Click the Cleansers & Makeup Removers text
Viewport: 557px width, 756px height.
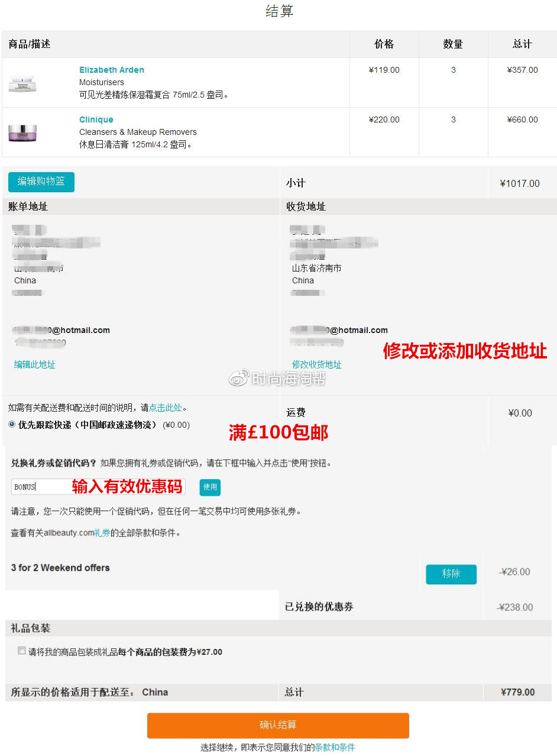(138, 132)
